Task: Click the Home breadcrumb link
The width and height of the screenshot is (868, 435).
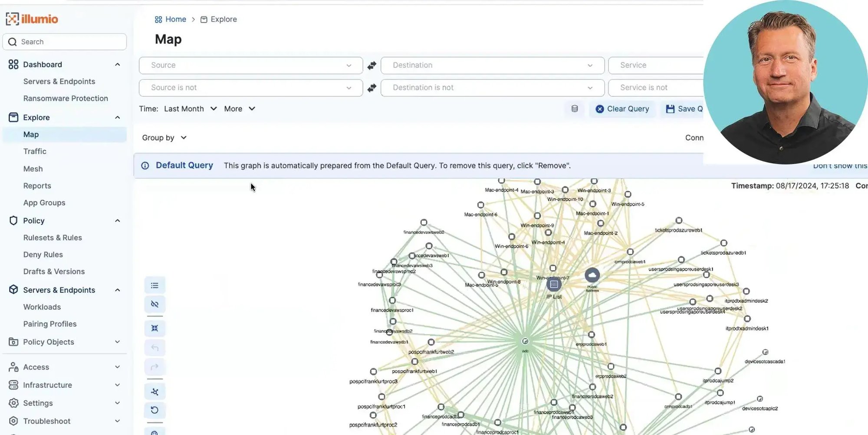Action: (x=175, y=20)
